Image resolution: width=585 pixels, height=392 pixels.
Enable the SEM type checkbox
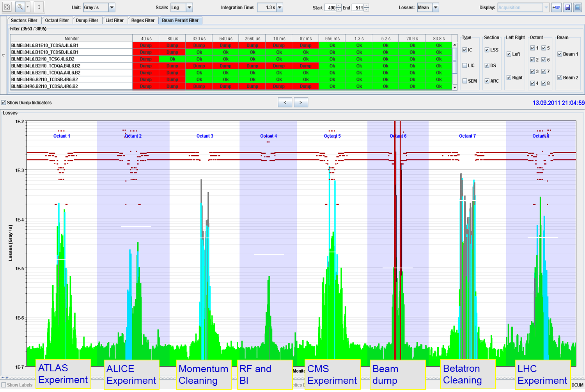[465, 81]
